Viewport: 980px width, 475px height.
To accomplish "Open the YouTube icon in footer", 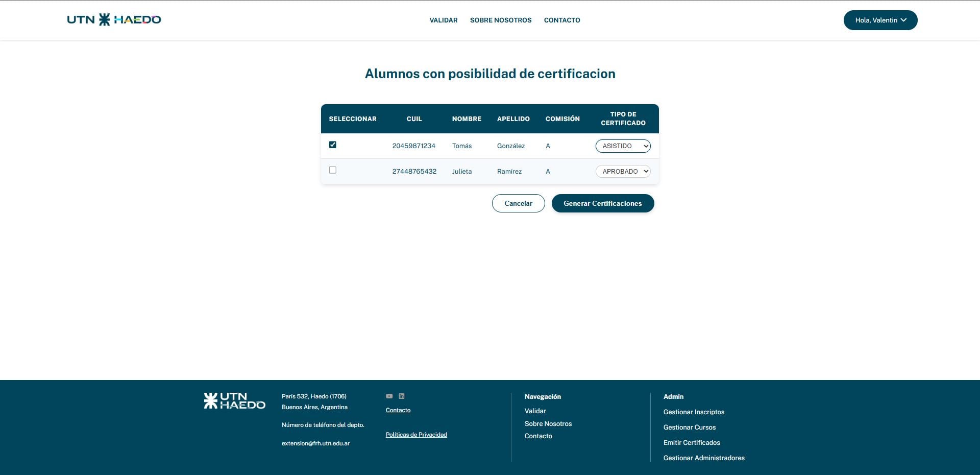I will pos(389,396).
